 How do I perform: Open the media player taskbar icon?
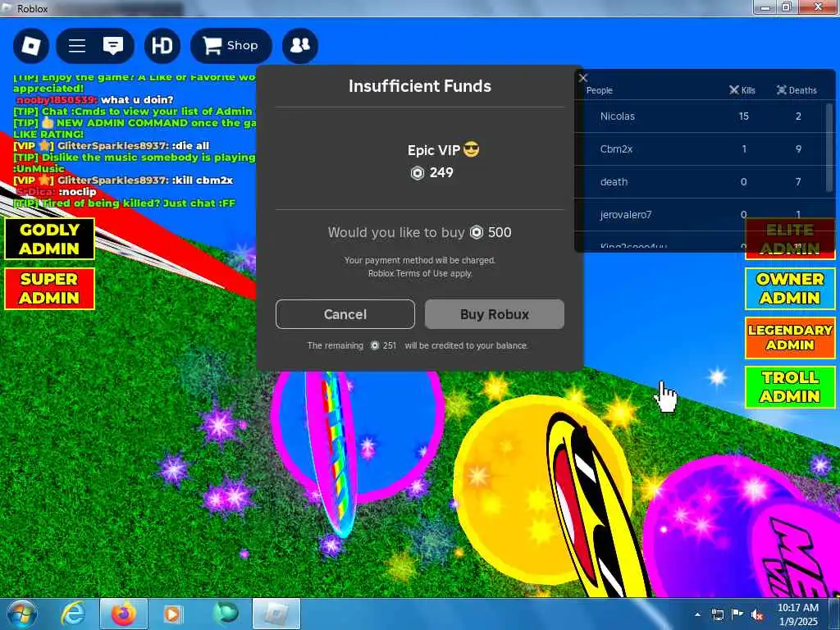click(x=172, y=614)
